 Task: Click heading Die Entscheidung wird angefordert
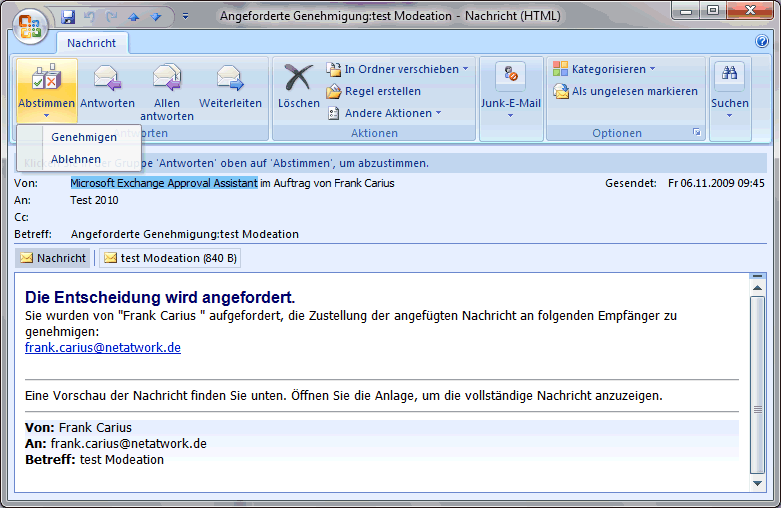[x=160, y=297]
